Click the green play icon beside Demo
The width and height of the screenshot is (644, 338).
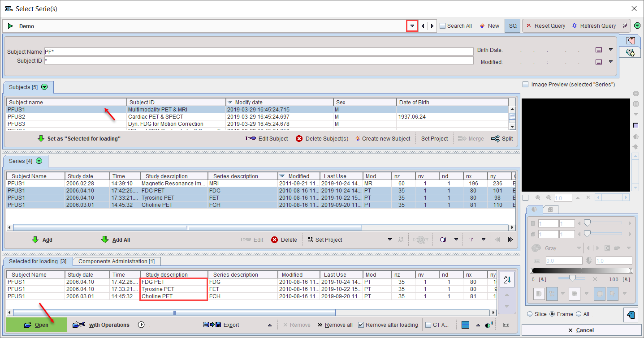(10, 26)
